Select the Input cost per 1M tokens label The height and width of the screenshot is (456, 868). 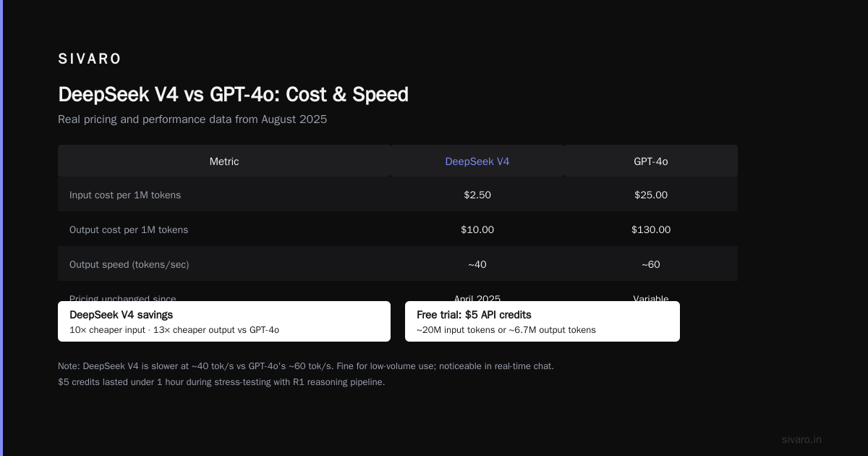[x=125, y=195]
